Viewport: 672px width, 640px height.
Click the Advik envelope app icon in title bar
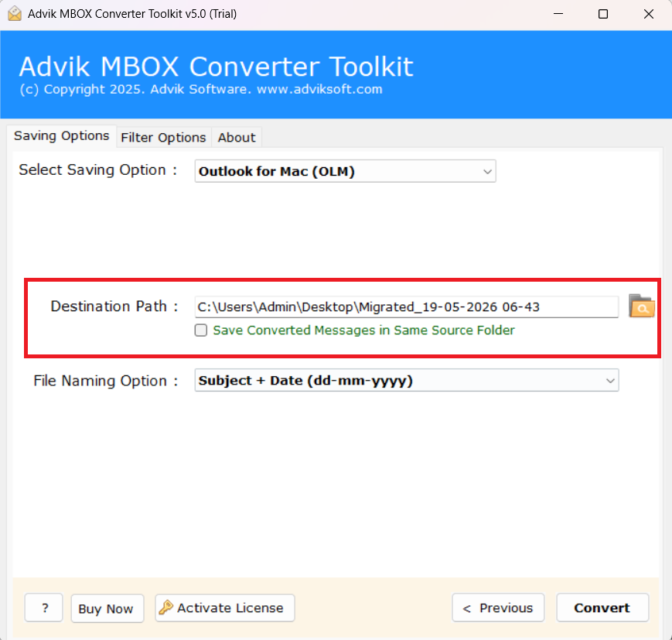click(x=14, y=14)
